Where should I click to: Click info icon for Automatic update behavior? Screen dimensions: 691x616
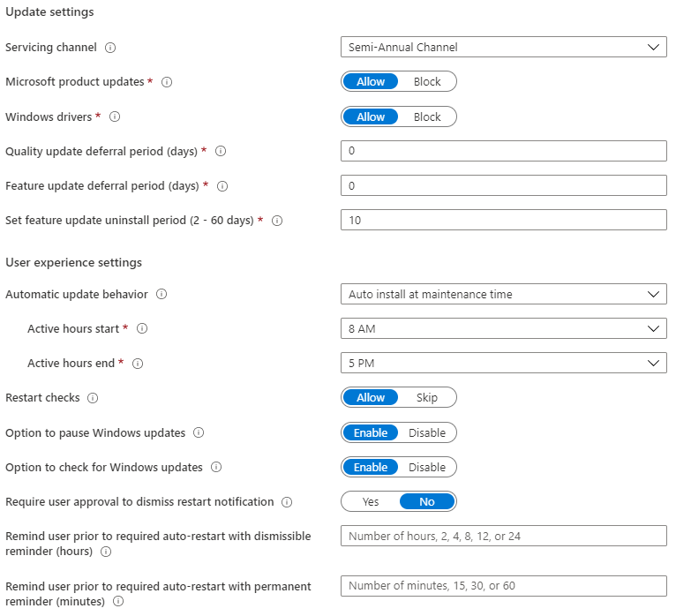(x=161, y=294)
